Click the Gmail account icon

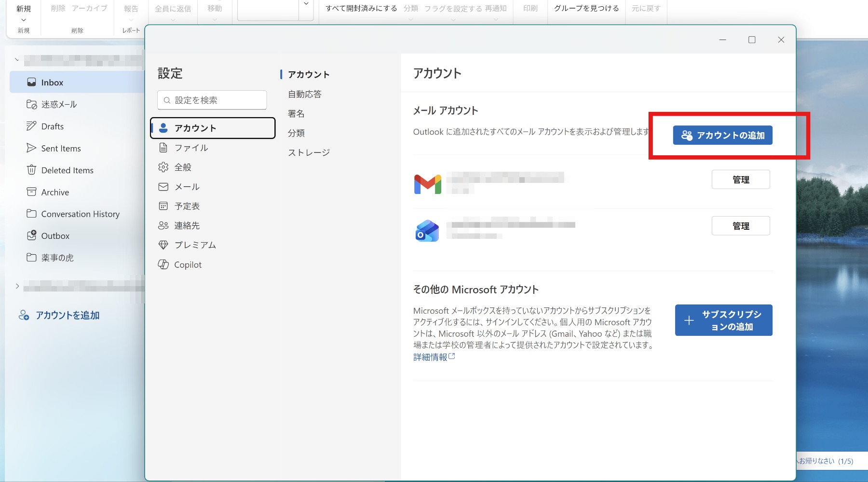click(x=427, y=184)
